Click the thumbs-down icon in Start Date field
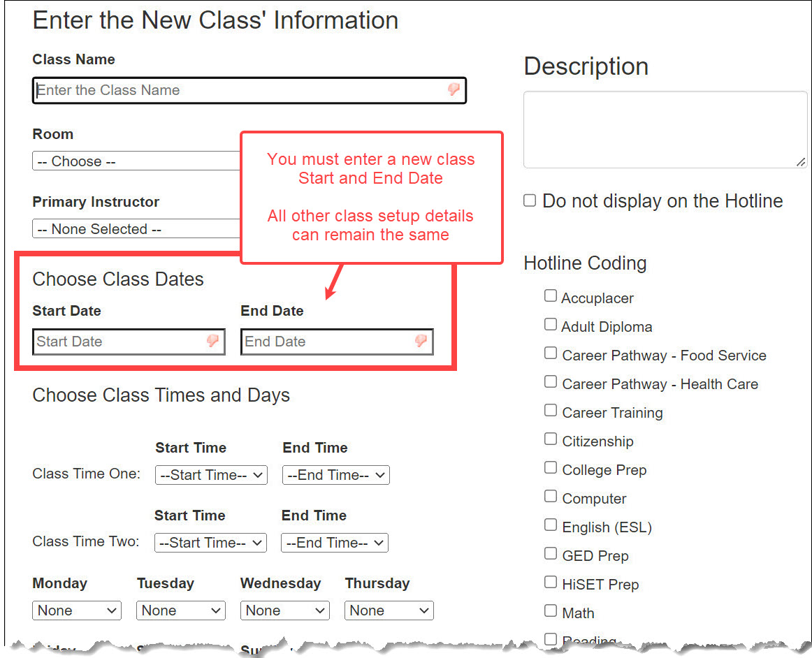The height and width of the screenshot is (658, 812). 213,342
